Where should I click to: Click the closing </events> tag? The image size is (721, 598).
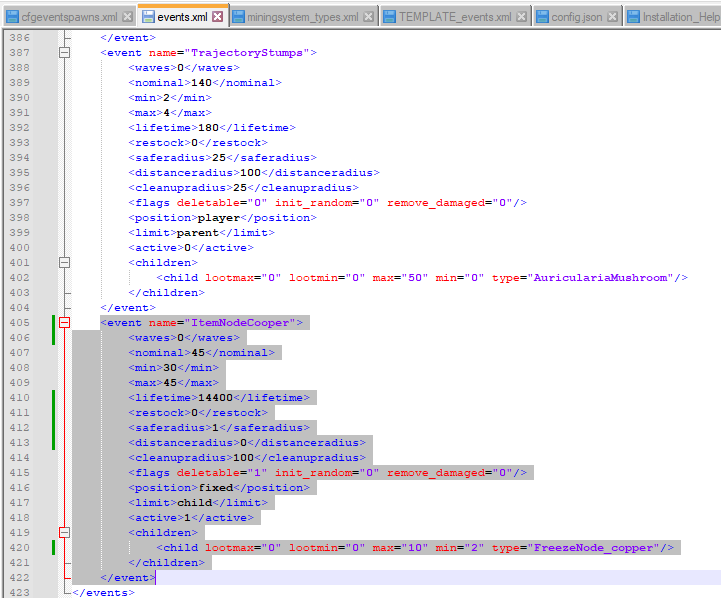tap(103, 592)
